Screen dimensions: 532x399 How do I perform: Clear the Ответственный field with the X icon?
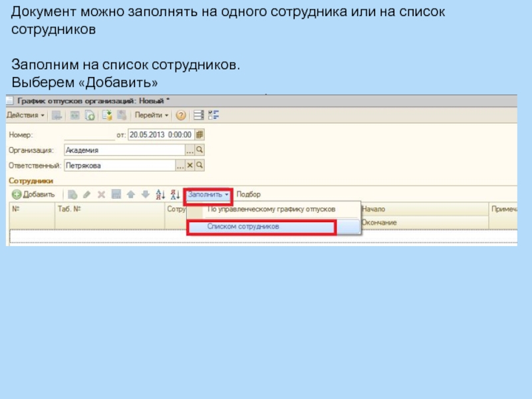[190, 165]
